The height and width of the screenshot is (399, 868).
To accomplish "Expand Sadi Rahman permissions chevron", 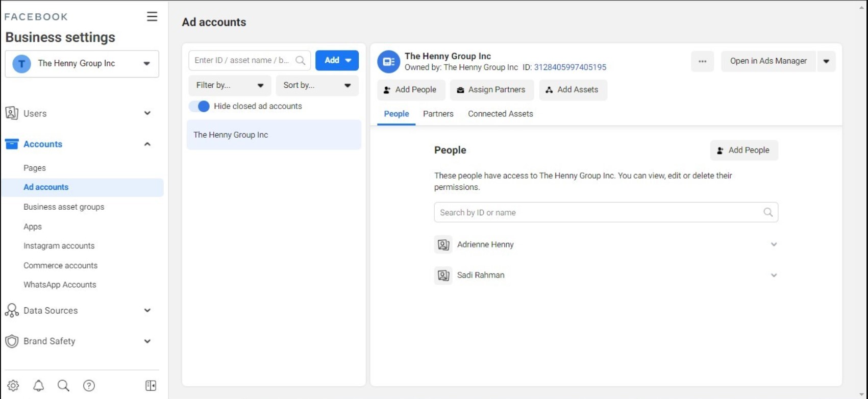I will point(774,275).
